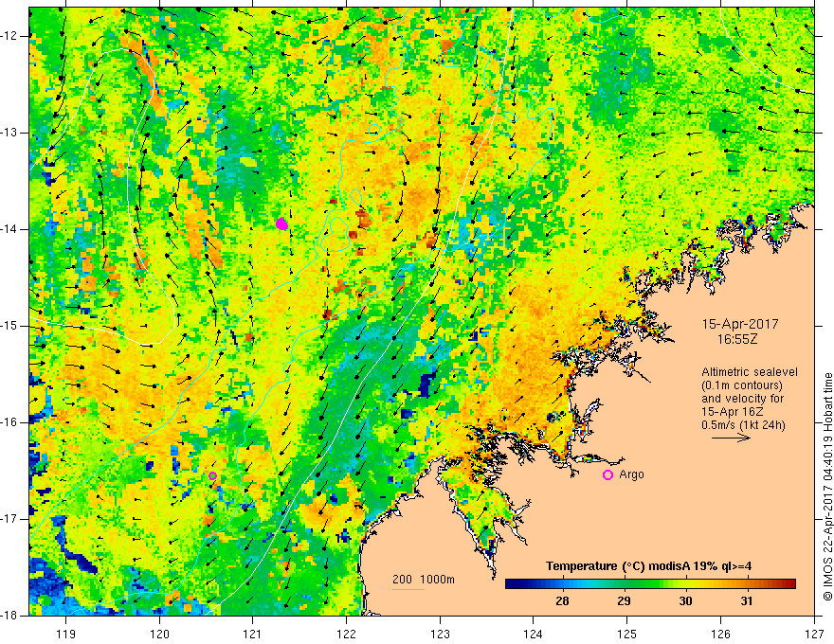Click the Argo legend circle symbol
Image resolution: width=834 pixels, height=644 pixels.
[x=607, y=474]
